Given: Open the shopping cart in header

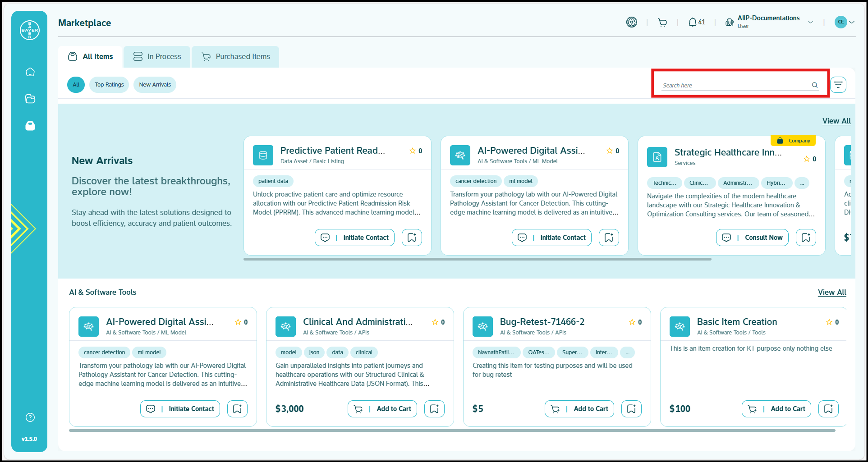Looking at the screenshot, I should (x=662, y=22).
